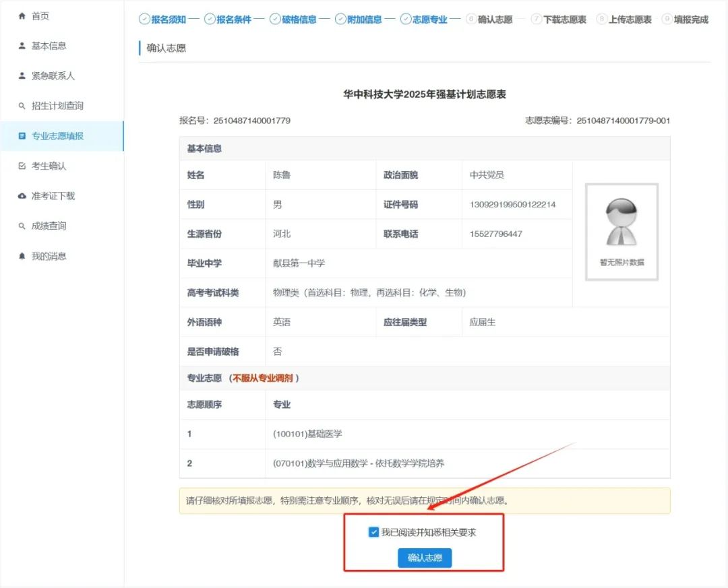The width and height of the screenshot is (728, 588).
Task: Click the magnifier icon beside 成绩查询
Action: [22, 226]
